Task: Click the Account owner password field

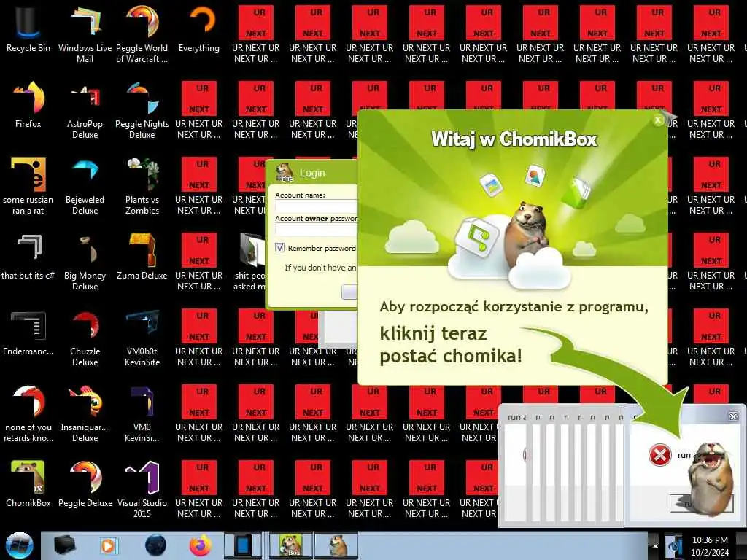Action: coord(317,230)
